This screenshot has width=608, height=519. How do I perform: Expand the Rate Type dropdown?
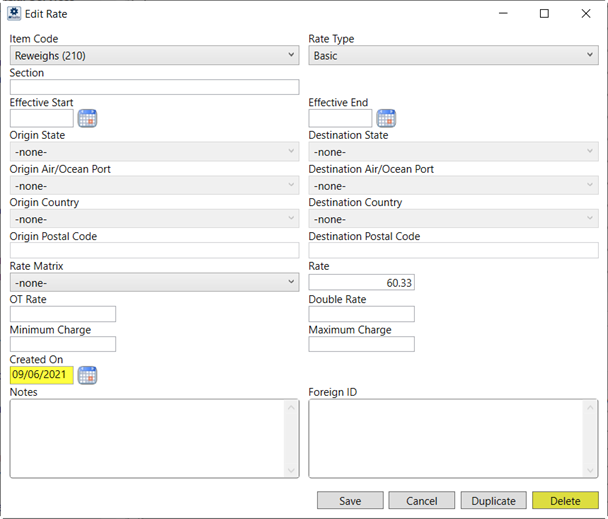[453, 55]
